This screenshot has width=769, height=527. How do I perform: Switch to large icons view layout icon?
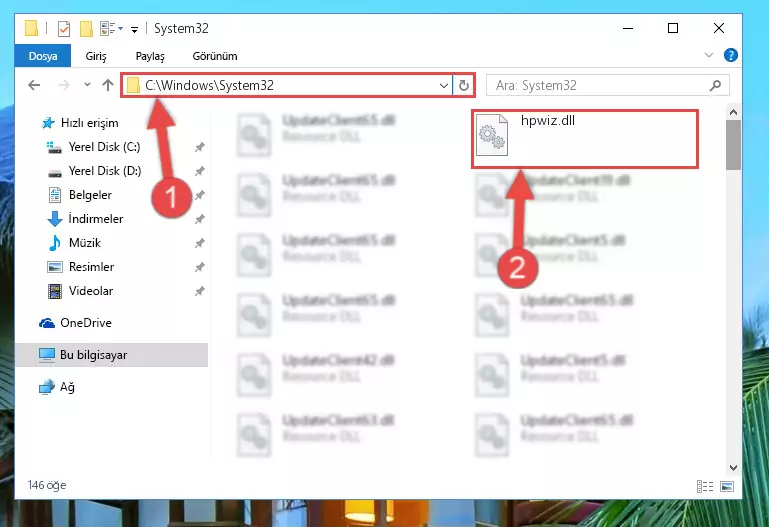tap(727, 486)
